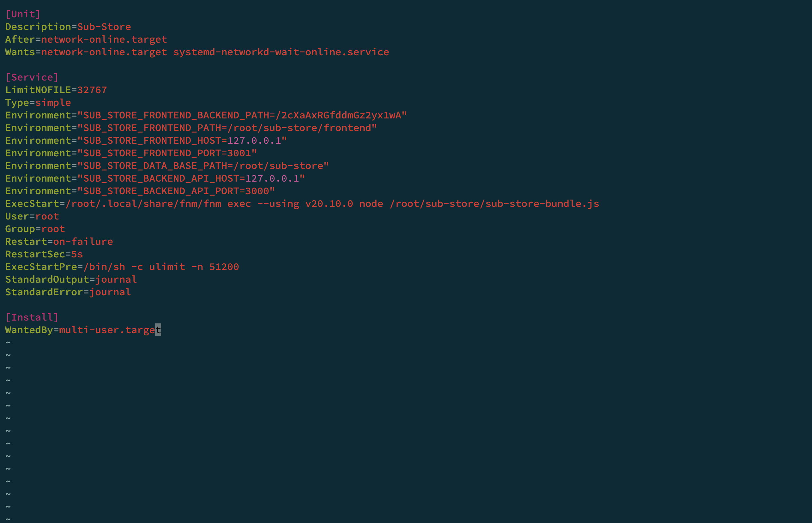Image resolution: width=812 pixels, height=523 pixels.
Task: Click the [Service] section header
Action: [32, 77]
